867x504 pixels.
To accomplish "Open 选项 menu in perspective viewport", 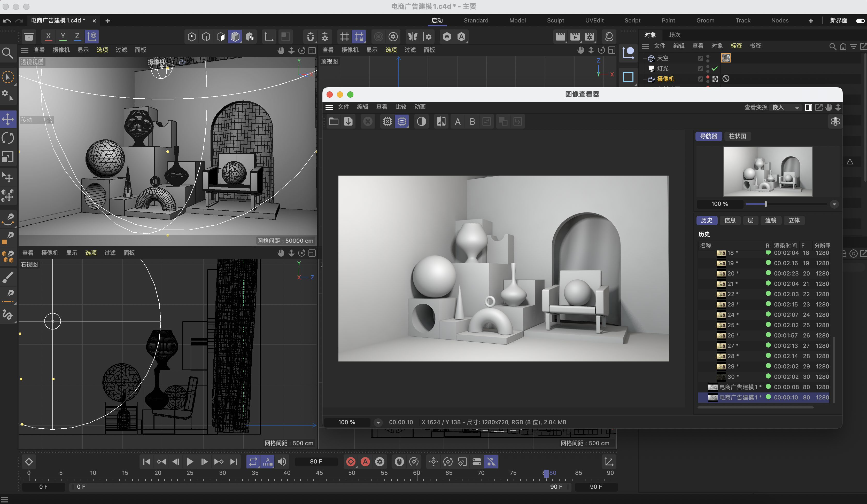I will pyautogui.click(x=102, y=50).
